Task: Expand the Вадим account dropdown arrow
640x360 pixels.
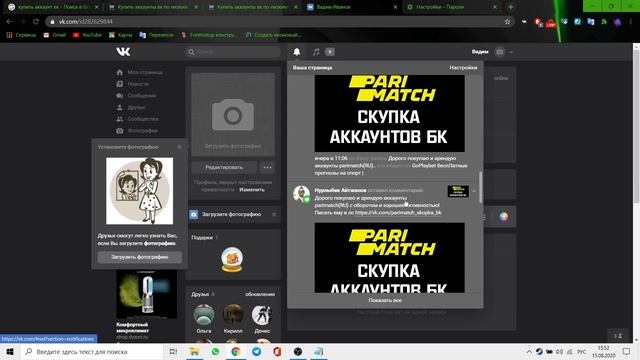Action: pyautogui.click(x=511, y=52)
